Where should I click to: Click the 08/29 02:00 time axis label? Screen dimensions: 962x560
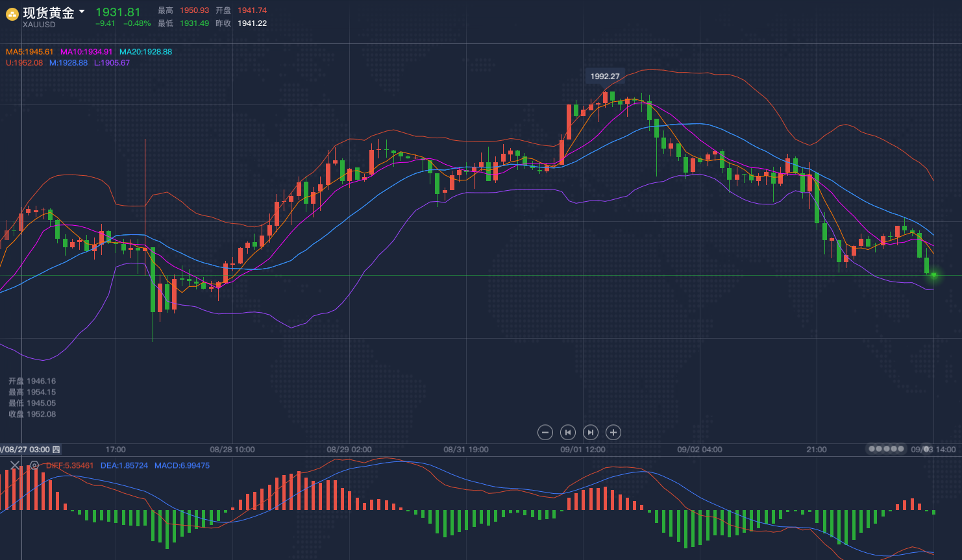[349, 449]
